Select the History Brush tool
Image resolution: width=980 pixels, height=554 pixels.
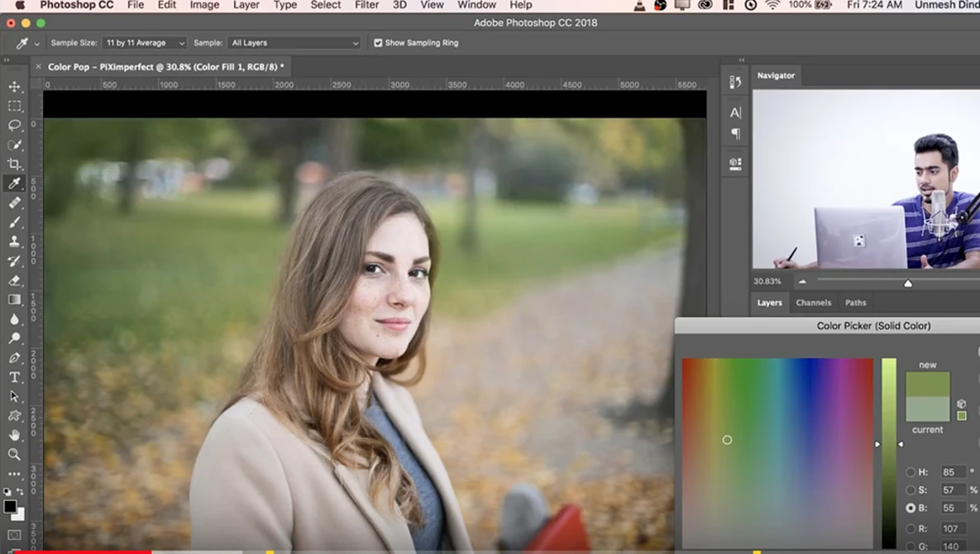[14, 260]
